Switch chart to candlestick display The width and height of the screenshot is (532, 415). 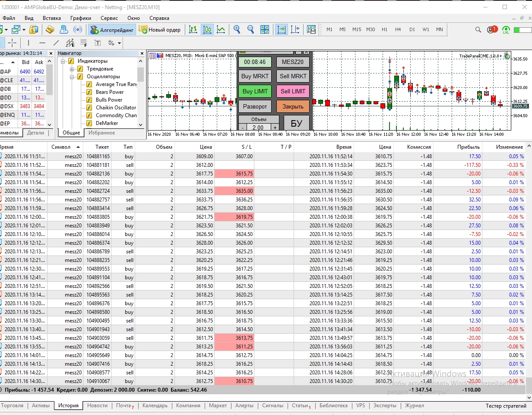click(207, 29)
